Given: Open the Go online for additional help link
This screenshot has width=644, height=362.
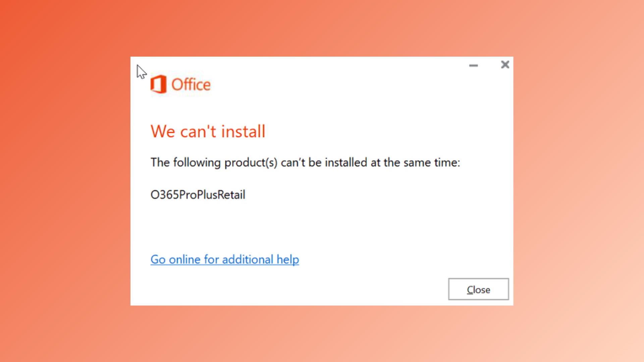Looking at the screenshot, I should [224, 259].
